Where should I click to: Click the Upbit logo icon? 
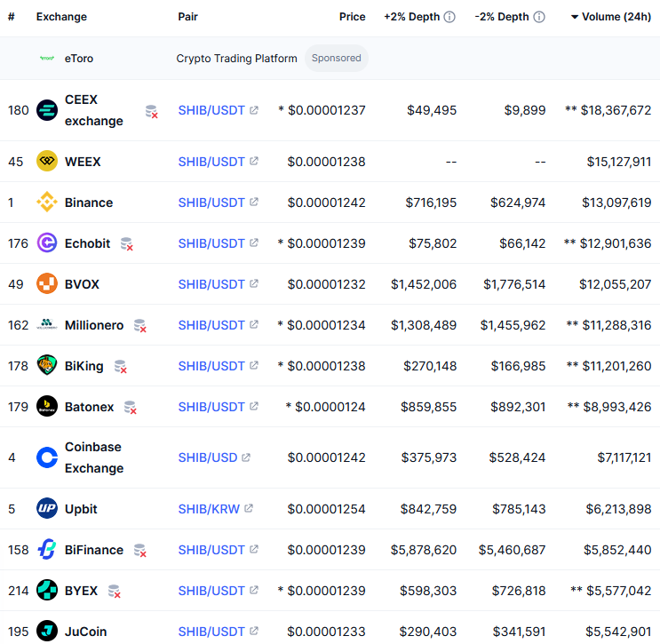click(x=47, y=508)
